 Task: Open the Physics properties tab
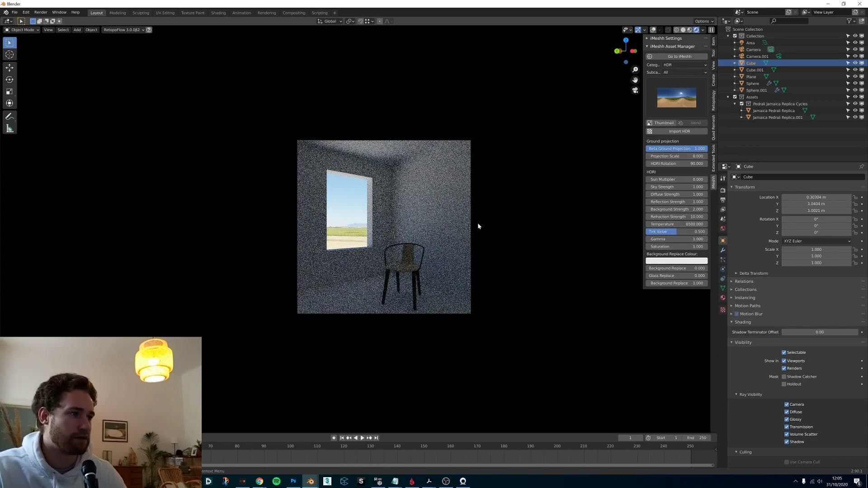click(x=722, y=269)
